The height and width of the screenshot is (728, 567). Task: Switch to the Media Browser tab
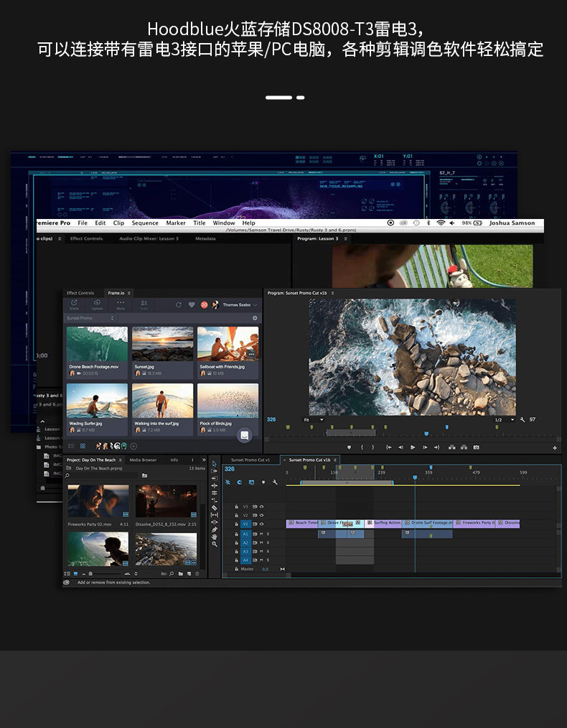point(143,459)
